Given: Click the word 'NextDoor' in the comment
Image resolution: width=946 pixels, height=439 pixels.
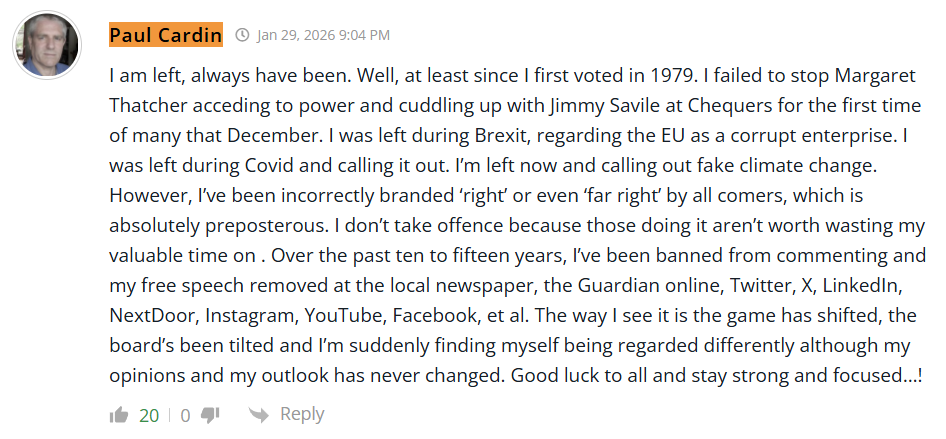Looking at the screenshot, I should 153,313.
